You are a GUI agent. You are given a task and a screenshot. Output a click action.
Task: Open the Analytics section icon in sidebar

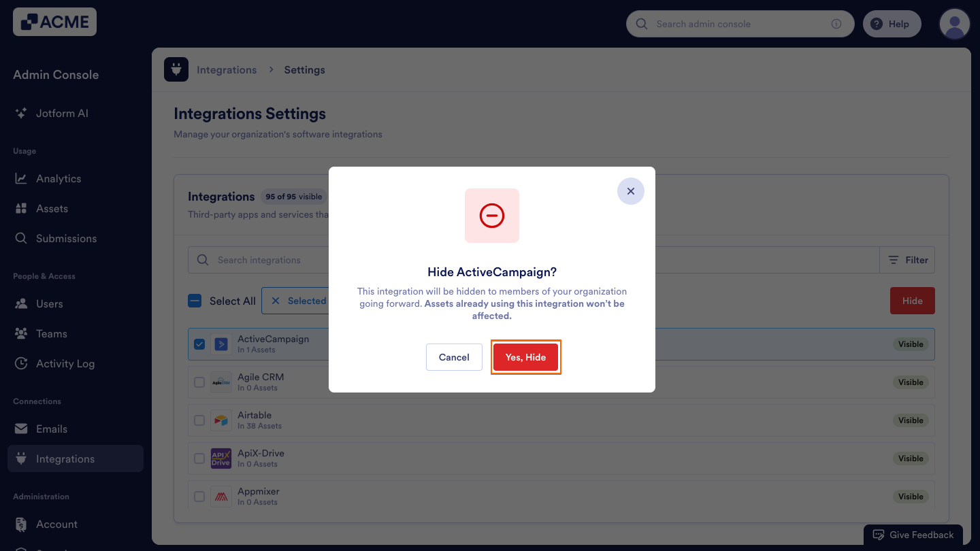(21, 178)
